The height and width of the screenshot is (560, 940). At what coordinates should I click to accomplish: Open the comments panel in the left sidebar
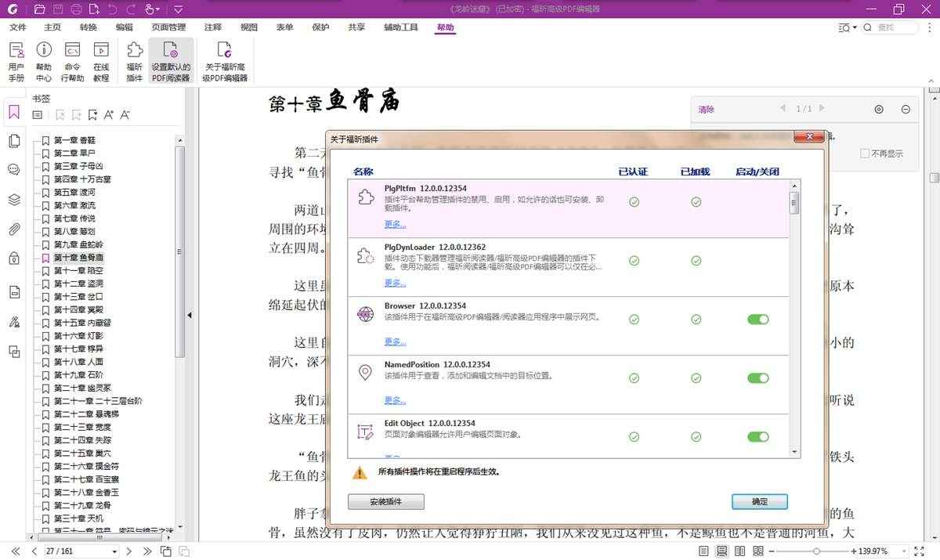14,168
